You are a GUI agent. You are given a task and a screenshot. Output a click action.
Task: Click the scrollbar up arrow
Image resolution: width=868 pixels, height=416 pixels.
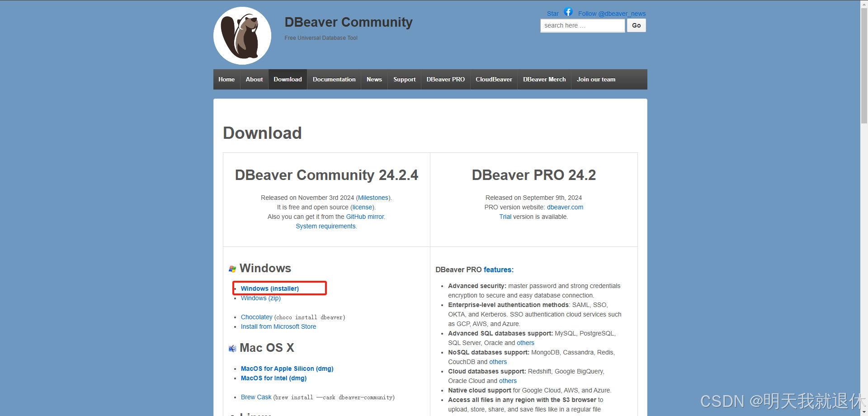[864, 4]
